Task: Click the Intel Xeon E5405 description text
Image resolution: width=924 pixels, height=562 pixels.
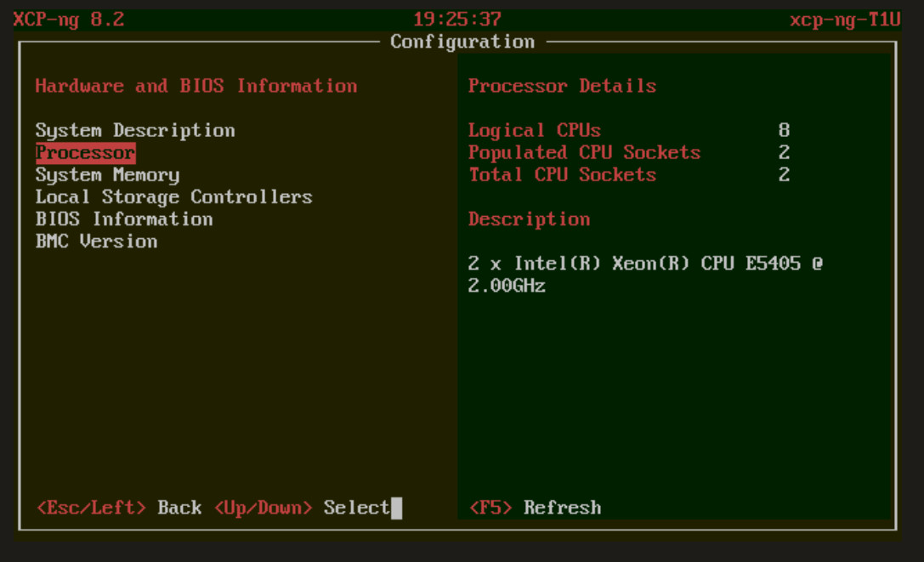Action: point(645,274)
